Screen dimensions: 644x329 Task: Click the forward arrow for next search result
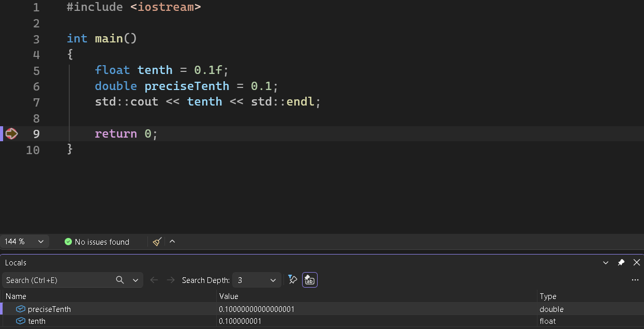(171, 280)
